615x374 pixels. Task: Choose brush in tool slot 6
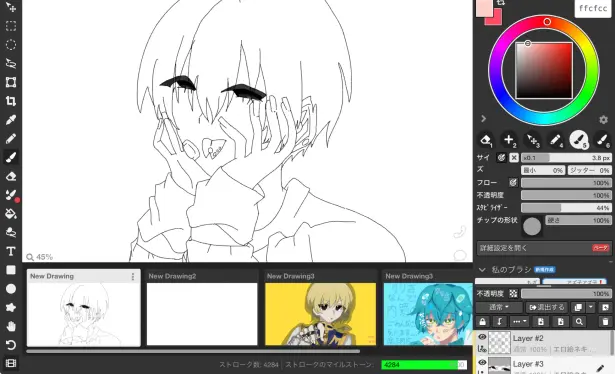[x=602, y=140]
